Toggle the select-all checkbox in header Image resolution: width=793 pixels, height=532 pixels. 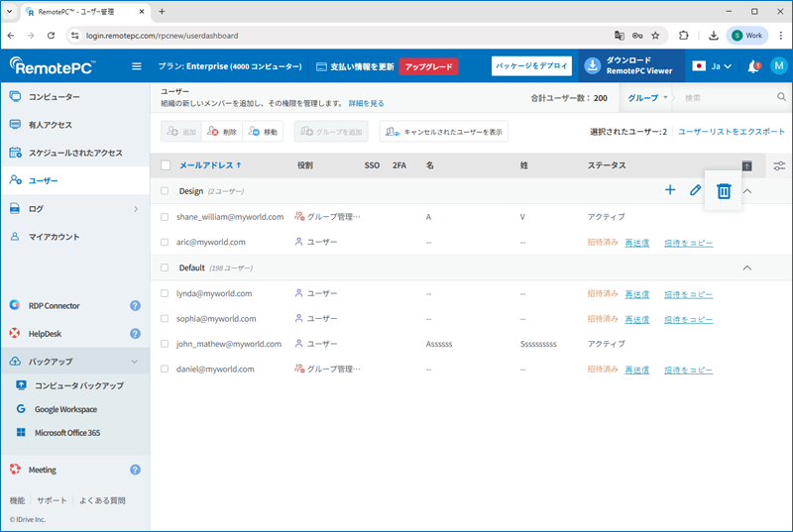click(x=166, y=165)
